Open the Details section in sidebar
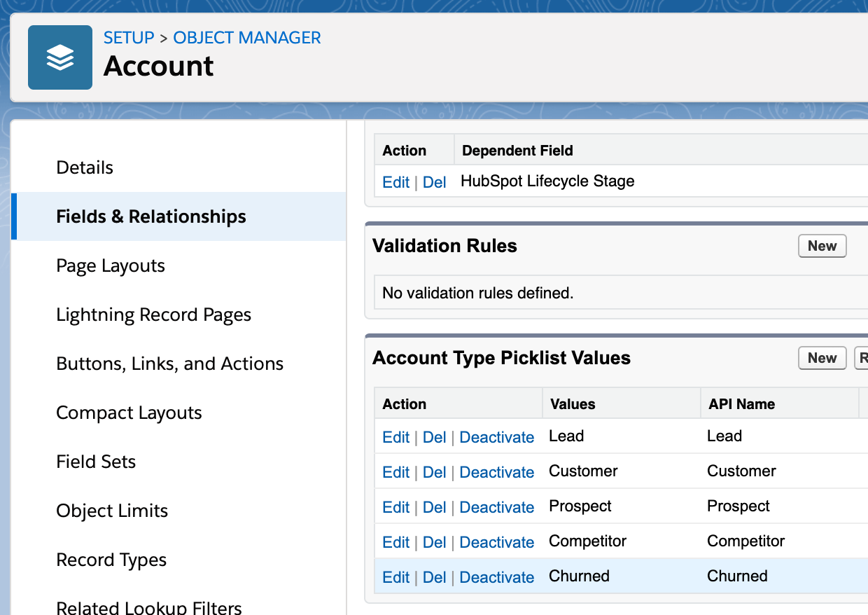 pos(85,167)
